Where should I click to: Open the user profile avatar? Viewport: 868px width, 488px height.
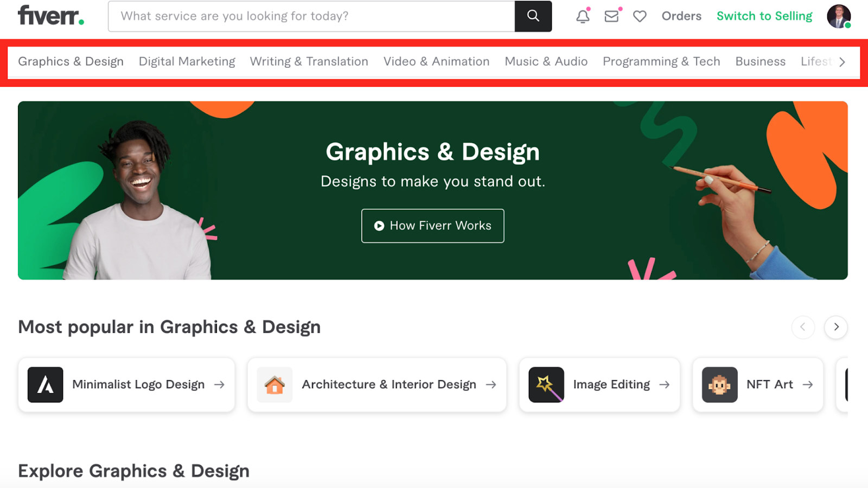click(839, 16)
